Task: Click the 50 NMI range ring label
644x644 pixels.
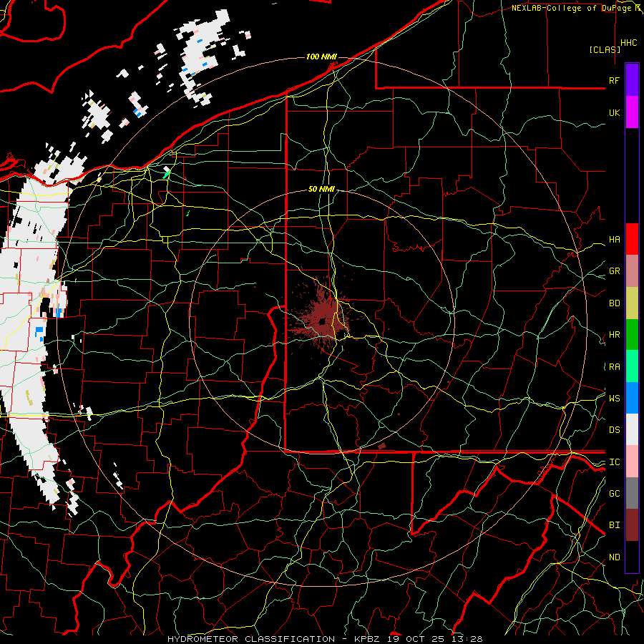Action: click(321, 189)
